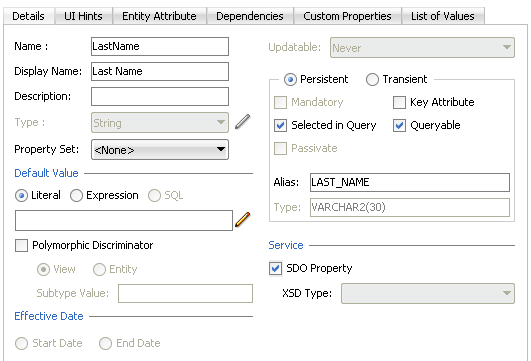Click the Updatable label
531x361 pixels.
(x=295, y=47)
